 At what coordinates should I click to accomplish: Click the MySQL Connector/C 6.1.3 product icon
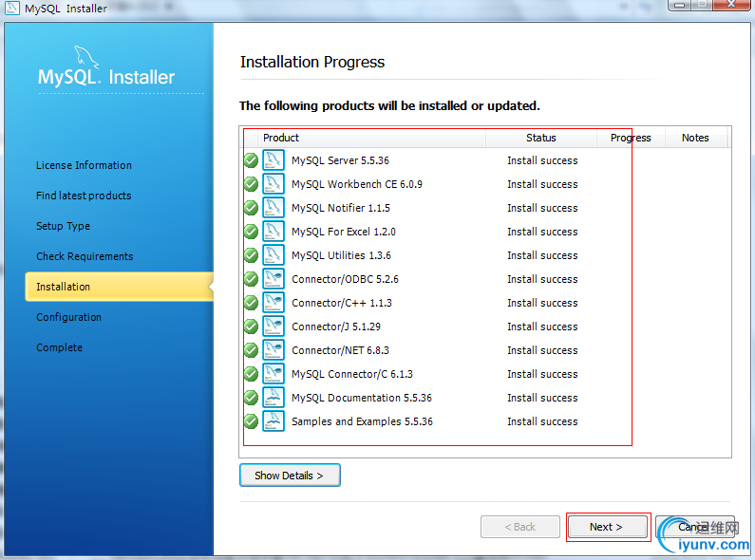point(273,374)
